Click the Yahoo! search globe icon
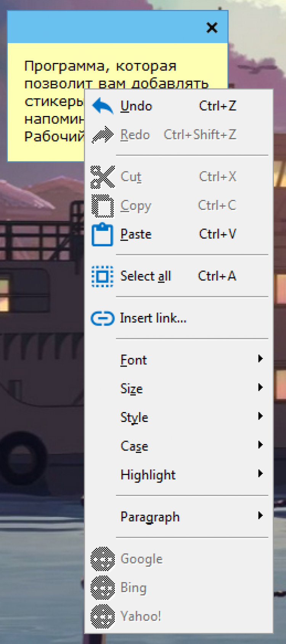 tap(103, 616)
